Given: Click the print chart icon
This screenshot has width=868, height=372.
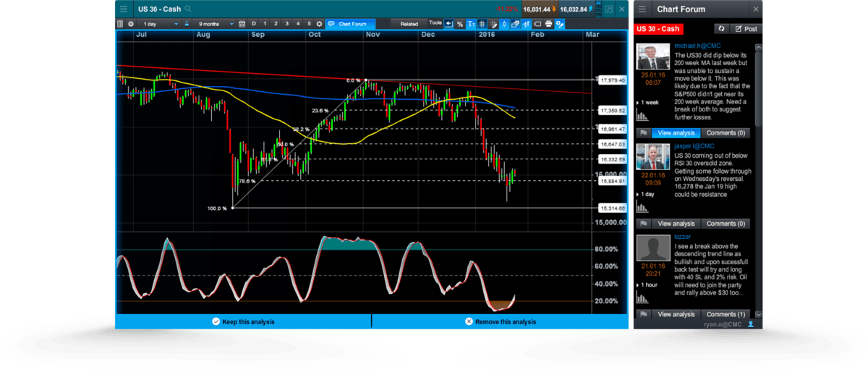Looking at the screenshot, I should pyautogui.click(x=548, y=24).
